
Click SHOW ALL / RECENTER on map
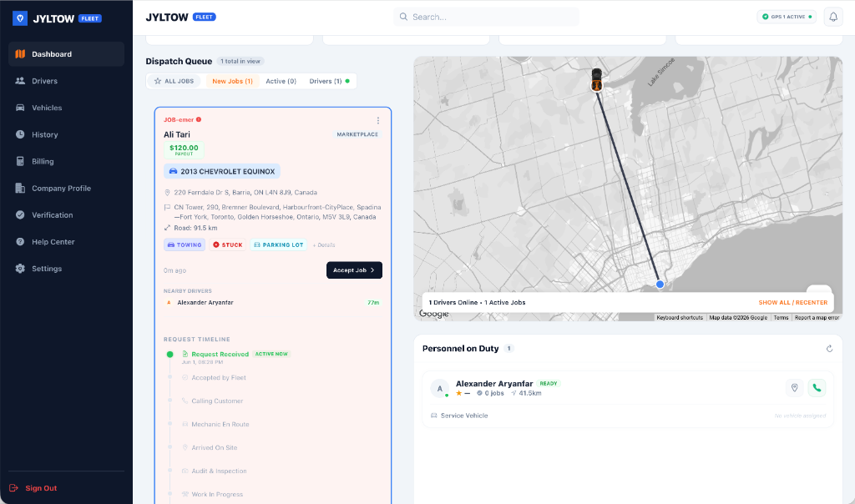[793, 302]
